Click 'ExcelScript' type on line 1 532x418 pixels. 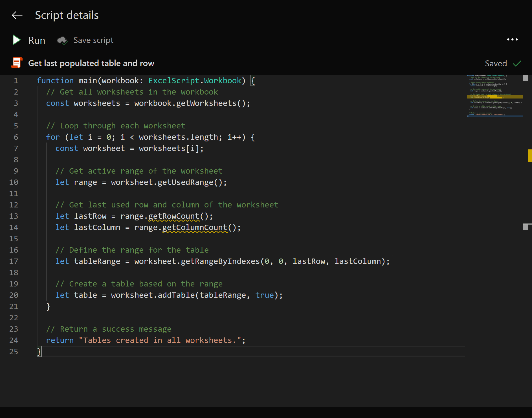click(x=174, y=81)
